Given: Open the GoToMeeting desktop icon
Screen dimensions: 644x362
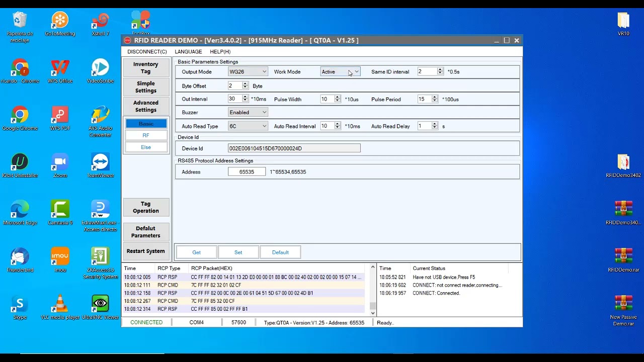Looking at the screenshot, I should click(x=60, y=24).
